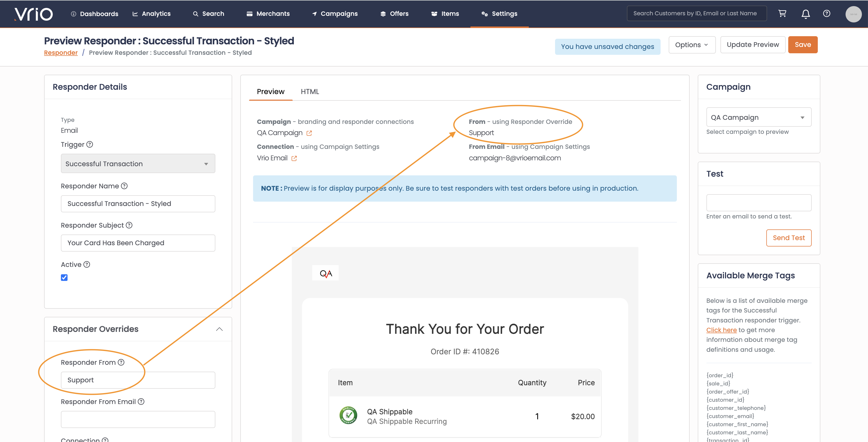Click the QA Shippable product image

[348, 415]
